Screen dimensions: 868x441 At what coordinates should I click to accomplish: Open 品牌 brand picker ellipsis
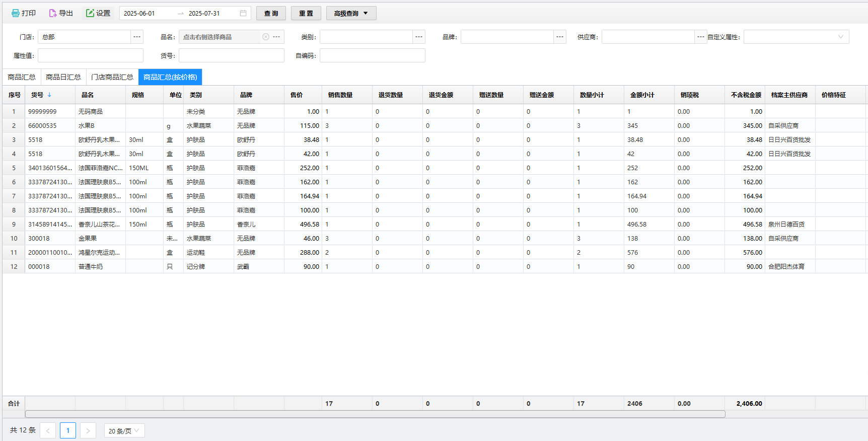click(x=560, y=37)
